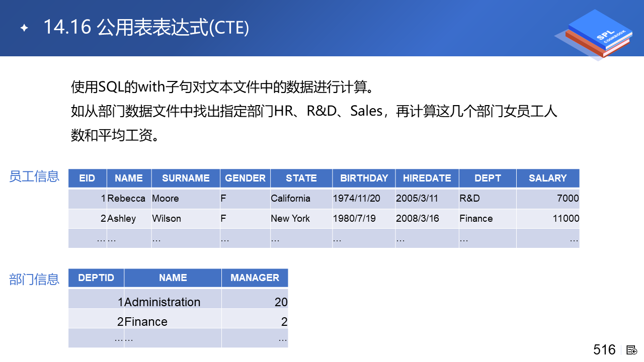This screenshot has width=644, height=362.
Task: Click the BIRTHDAY column header
Action: (x=364, y=178)
